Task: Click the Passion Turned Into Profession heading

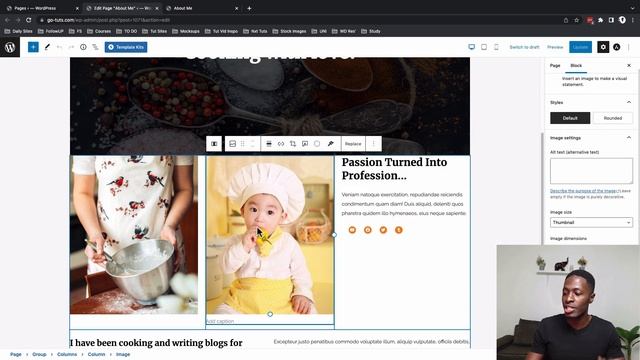Action: [x=394, y=169]
